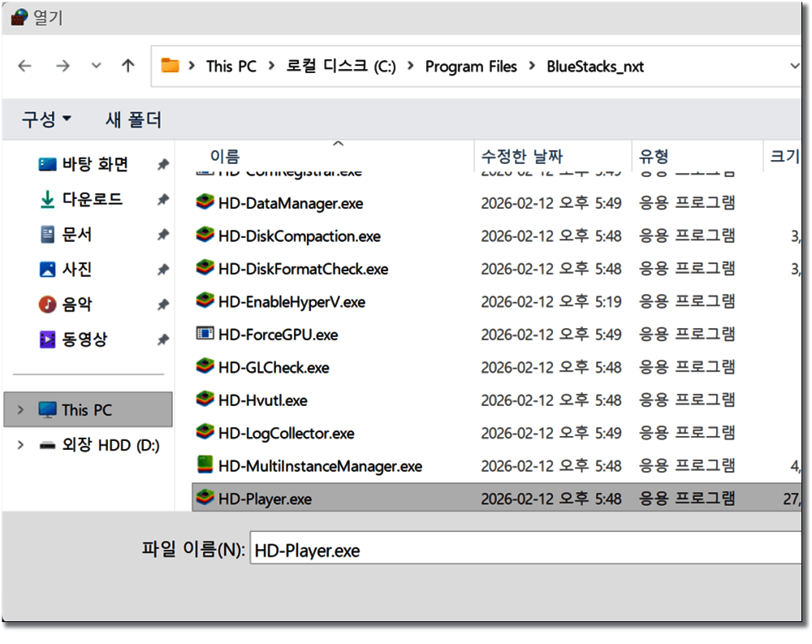Click pin icon next to 음악

(163, 305)
